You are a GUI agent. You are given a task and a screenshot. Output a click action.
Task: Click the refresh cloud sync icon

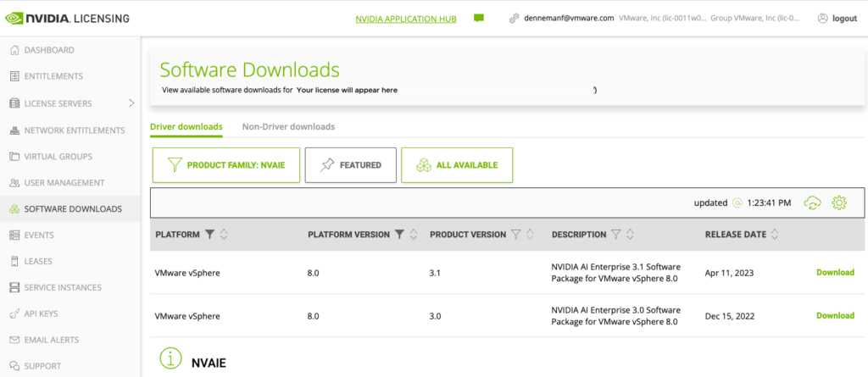click(812, 202)
